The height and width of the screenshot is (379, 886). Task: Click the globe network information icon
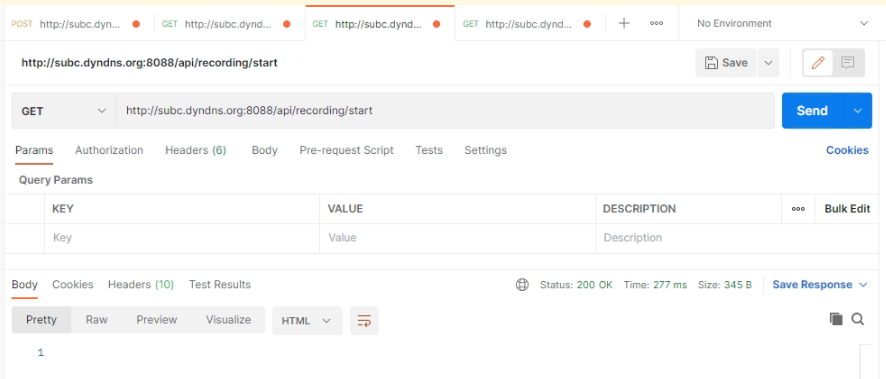[x=522, y=285]
